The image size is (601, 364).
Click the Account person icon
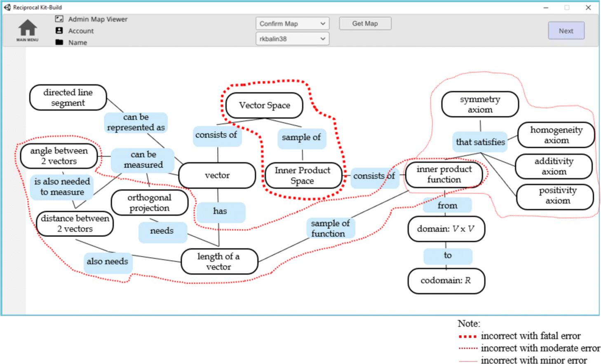(x=59, y=31)
